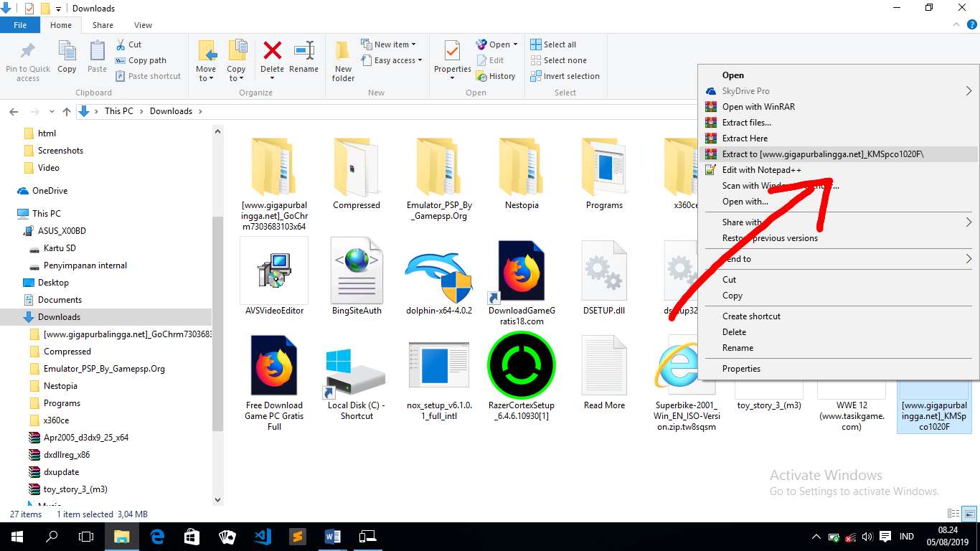Viewport: 980px width, 551px height.
Task: Open Word from the taskbar
Action: [332, 537]
